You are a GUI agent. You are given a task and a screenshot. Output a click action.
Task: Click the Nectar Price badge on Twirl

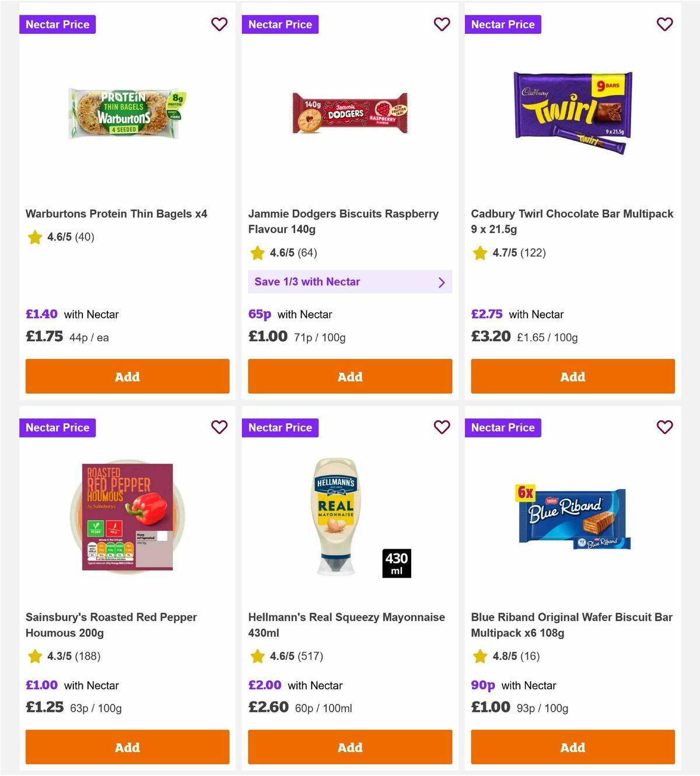tap(503, 25)
